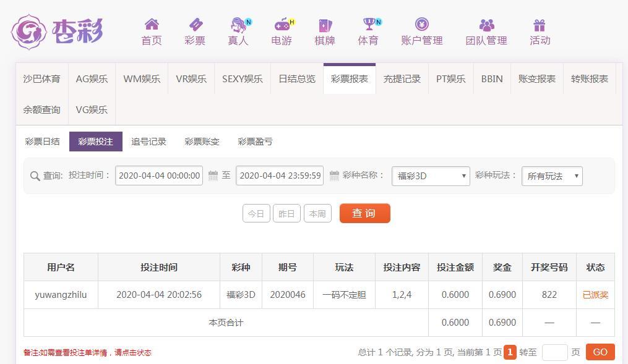Screen dimensions: 628x364
Task: Switch to WM娱乐 tab
Action: tap(142, 79)
